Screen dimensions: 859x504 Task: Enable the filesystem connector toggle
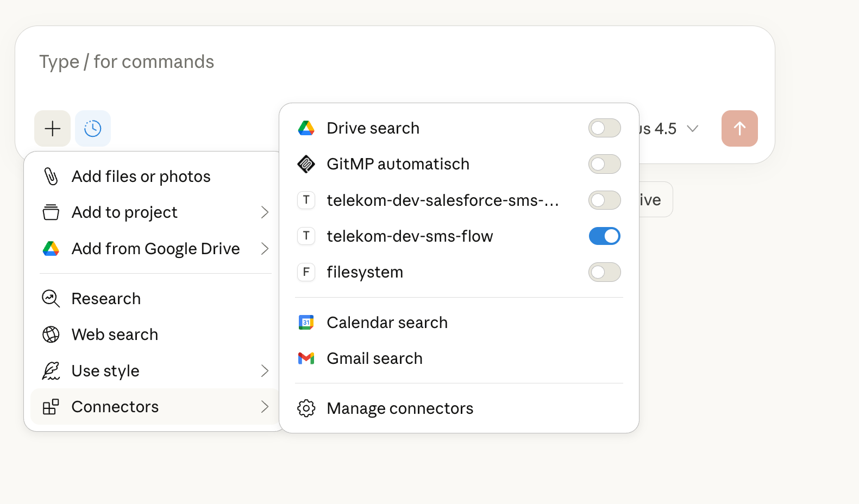click(x=604, y=272)
